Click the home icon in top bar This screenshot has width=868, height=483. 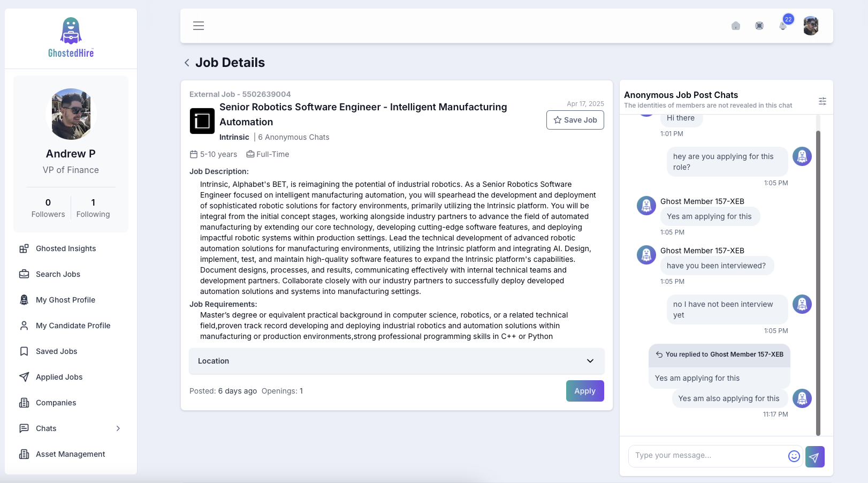(x=736, y=26)
